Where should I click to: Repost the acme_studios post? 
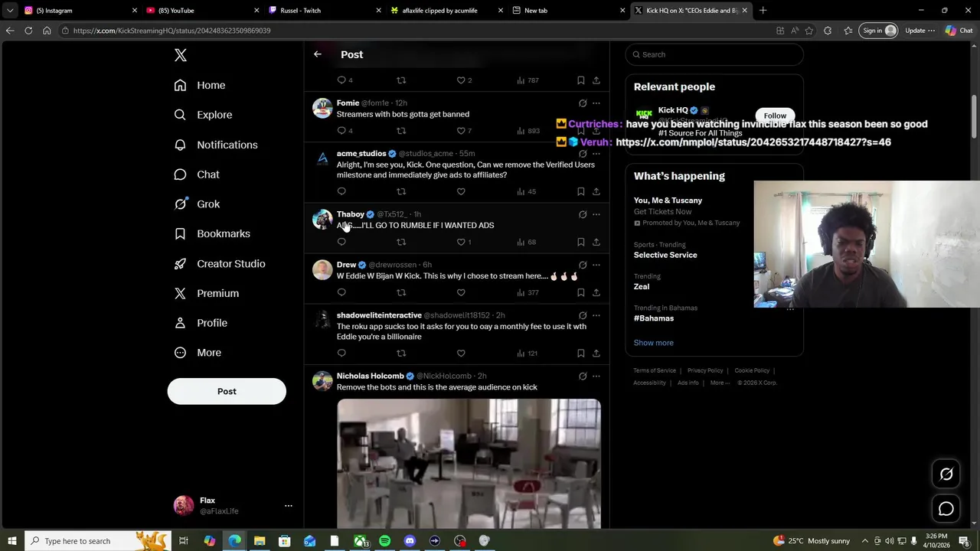(x=401, y=191)
